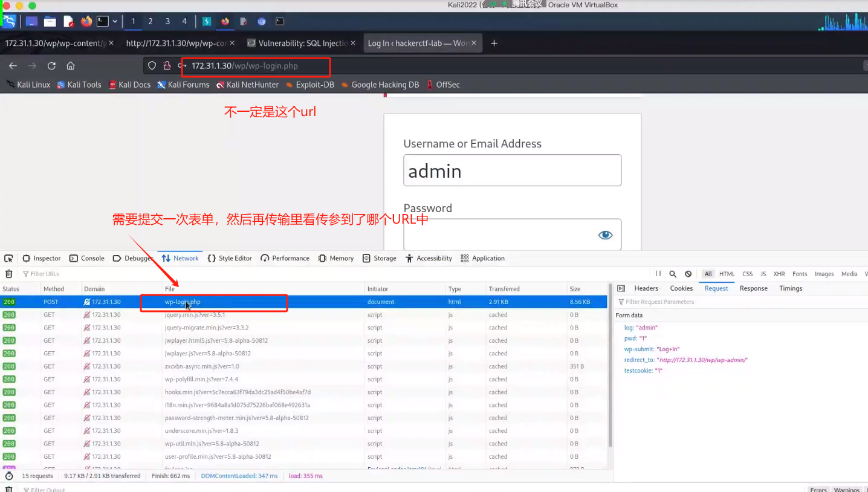868x492 pixels.
Task: Filter requests by HTML type
Action: [x=727, y=274]
